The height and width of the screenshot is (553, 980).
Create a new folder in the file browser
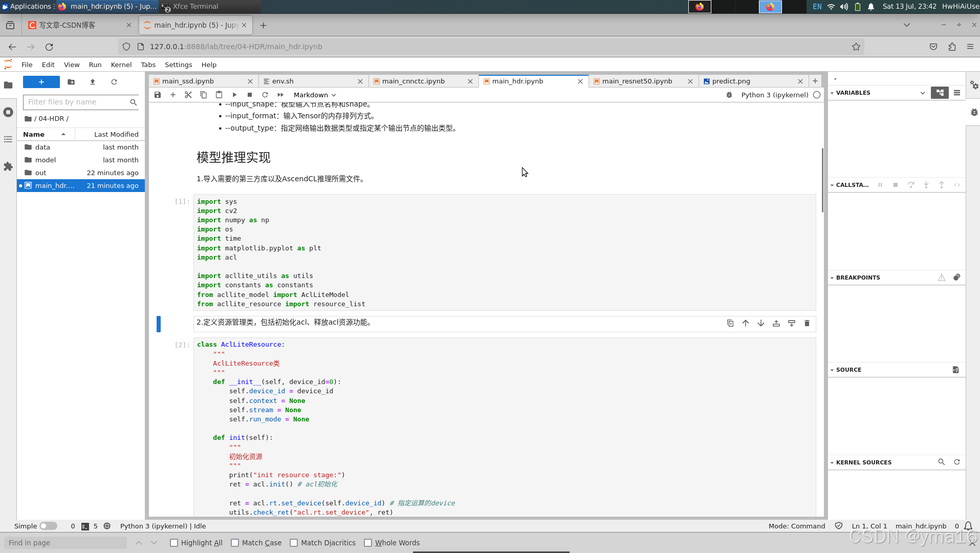click(x=71, y=82)
